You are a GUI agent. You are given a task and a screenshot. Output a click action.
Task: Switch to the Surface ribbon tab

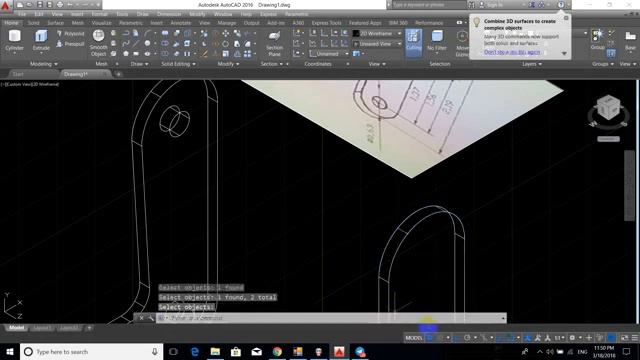pyautogui.click(x=56, y=23)
